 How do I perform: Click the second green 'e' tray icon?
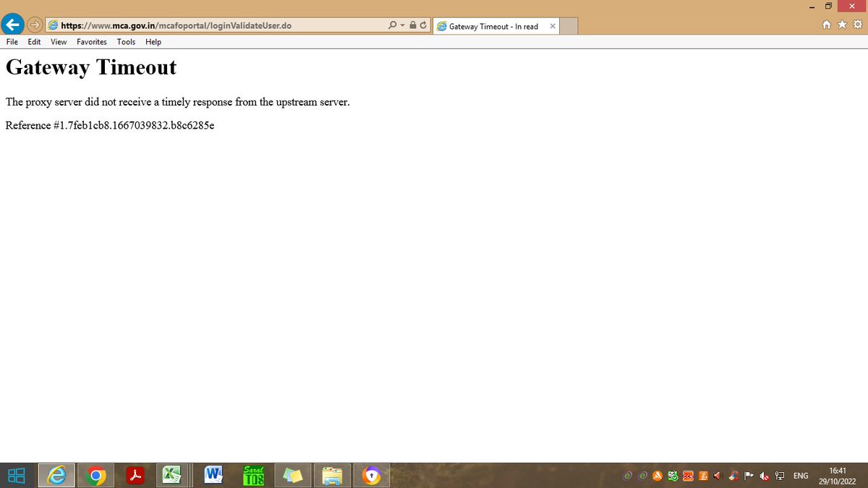[x=643, y=476]
